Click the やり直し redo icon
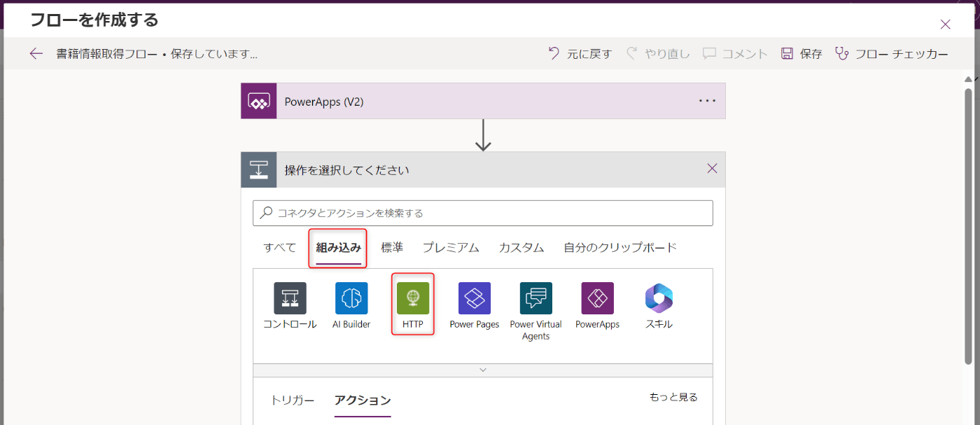This screenshot has width=980, height=425. [632, 53]
